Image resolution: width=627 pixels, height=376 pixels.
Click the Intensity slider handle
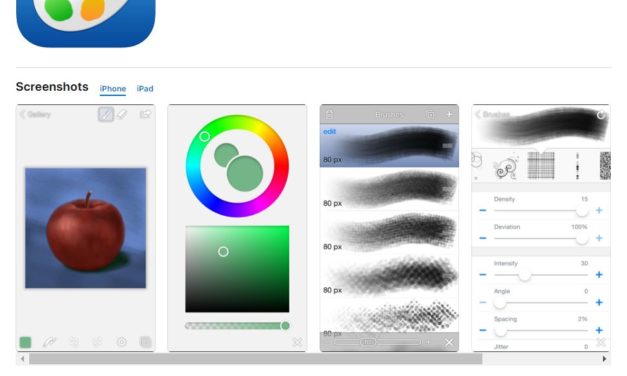[x=525, y=275]
